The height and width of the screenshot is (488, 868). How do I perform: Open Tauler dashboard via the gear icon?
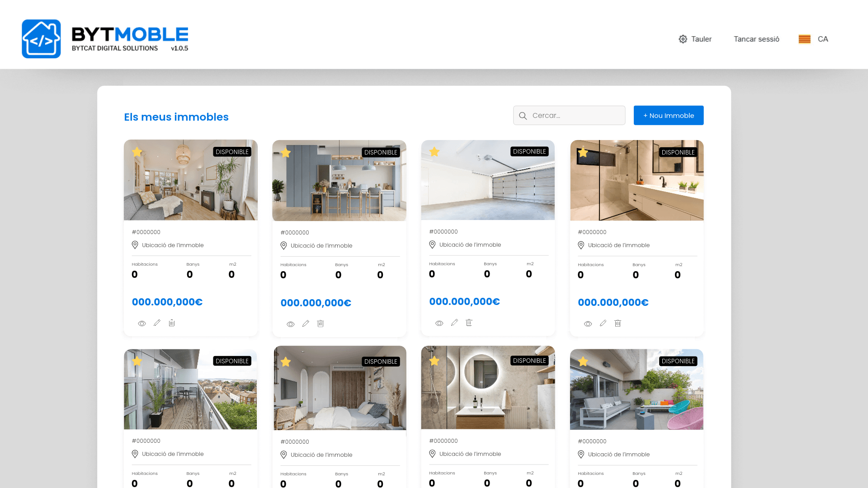click(683, 39)
